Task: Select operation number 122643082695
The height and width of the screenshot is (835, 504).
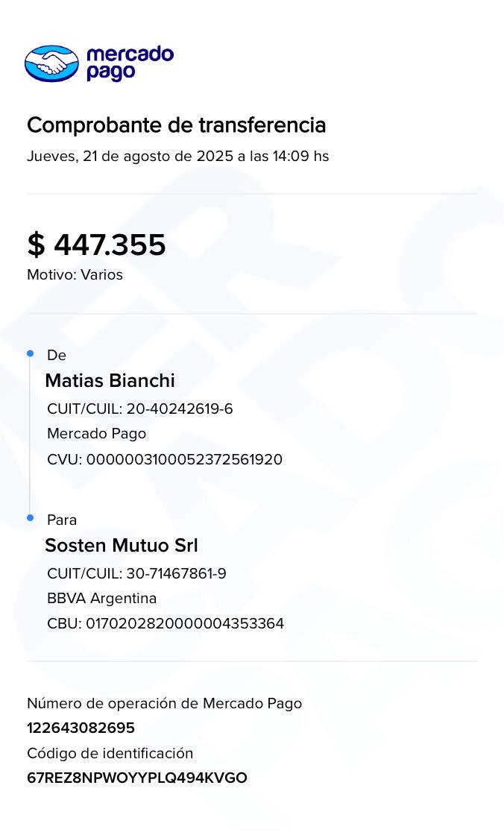Action: pos(81,728)
